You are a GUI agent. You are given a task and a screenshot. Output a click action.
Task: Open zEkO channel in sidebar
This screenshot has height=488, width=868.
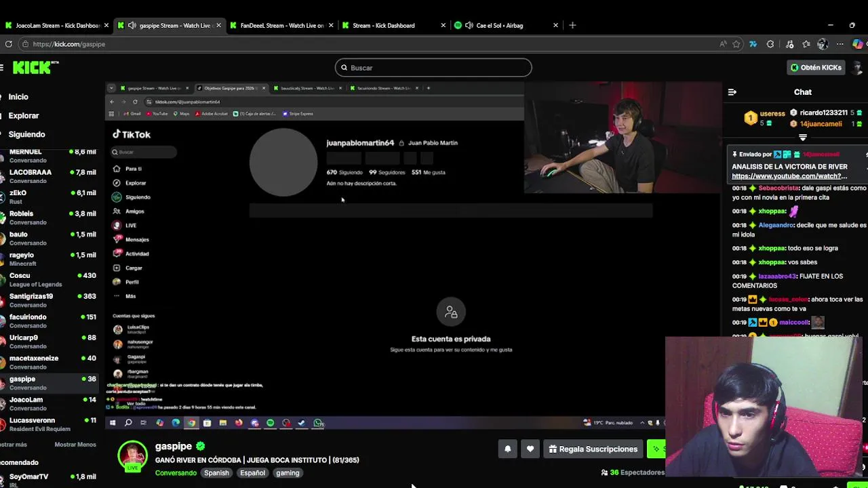49,197
